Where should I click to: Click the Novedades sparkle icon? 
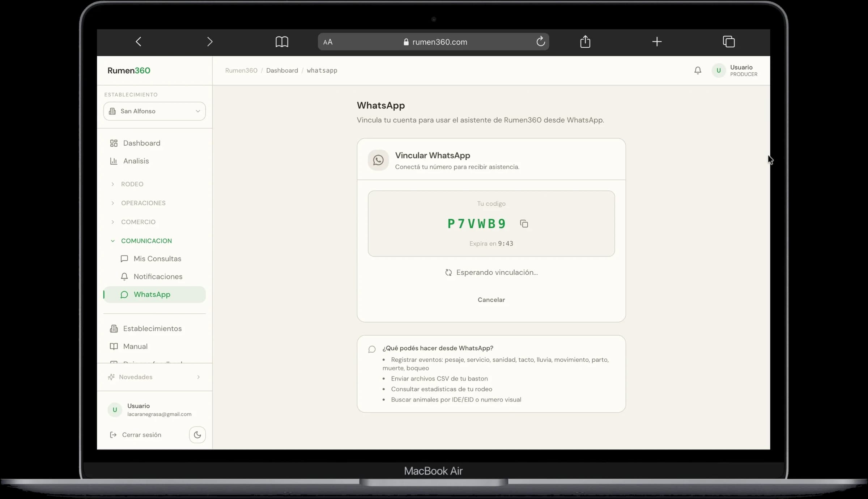(111, 377)
